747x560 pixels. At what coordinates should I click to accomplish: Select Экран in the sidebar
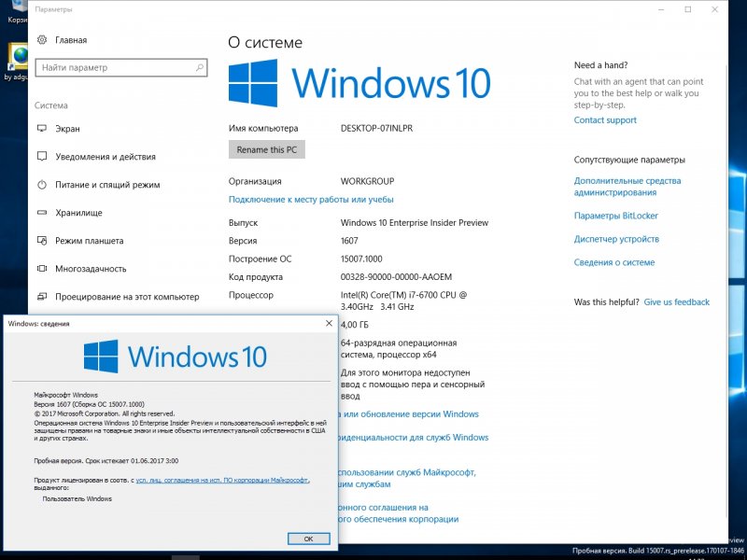tap(67, 129)
